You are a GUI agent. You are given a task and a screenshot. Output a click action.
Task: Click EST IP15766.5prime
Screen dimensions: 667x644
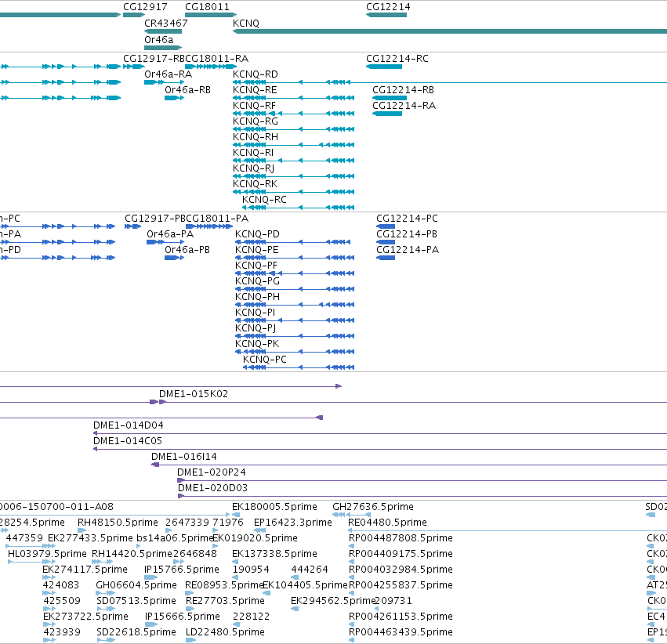tap(182, 570)
